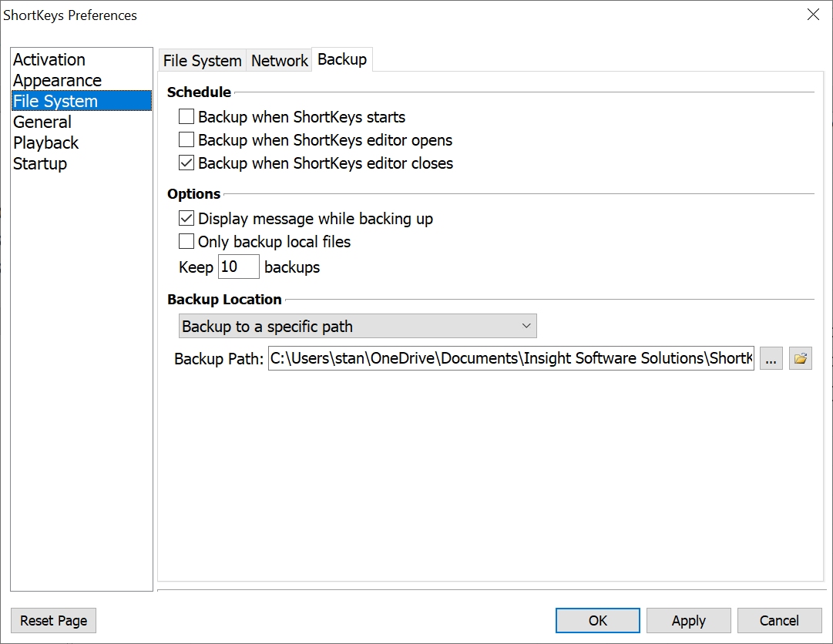Open the backup folder icon button
833x644 pixels.
pyautogui.click(x=801, y=359)
